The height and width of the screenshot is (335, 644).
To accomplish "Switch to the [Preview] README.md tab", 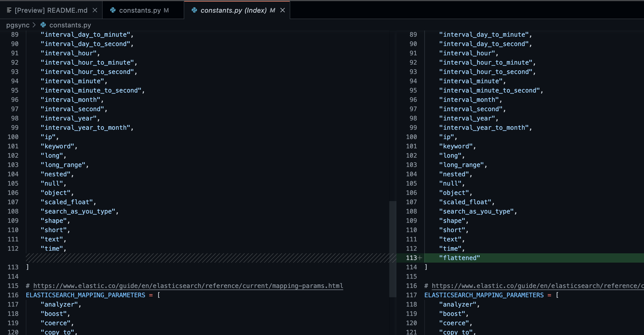I will click(x=51, y=10).
